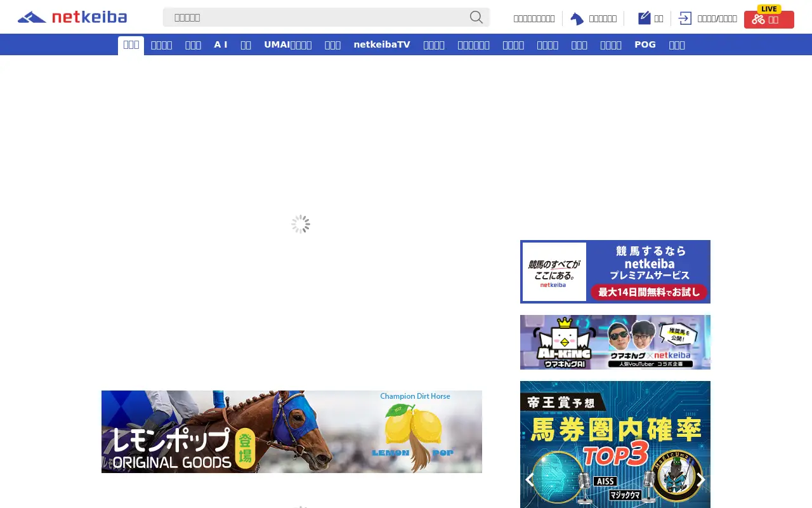Click the blue horse head icon
This screenshot has width=812, height=508.
pos(577,18)
